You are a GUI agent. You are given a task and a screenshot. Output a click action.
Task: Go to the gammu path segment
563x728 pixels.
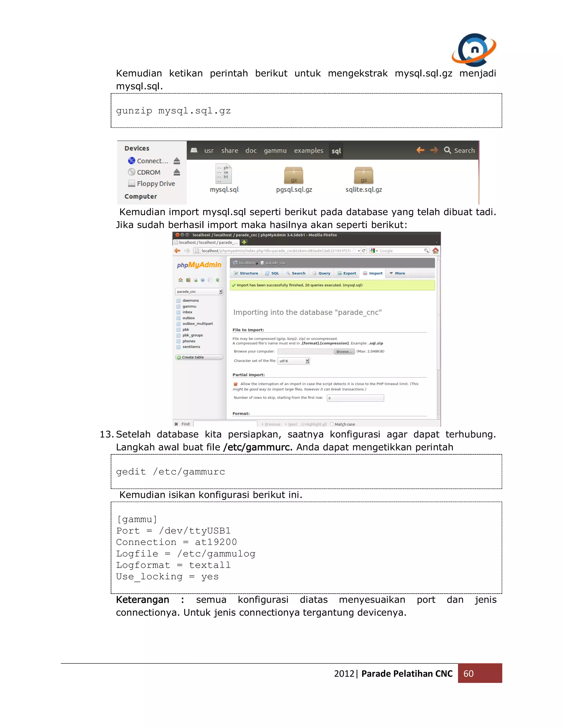[x=275, y=151]
